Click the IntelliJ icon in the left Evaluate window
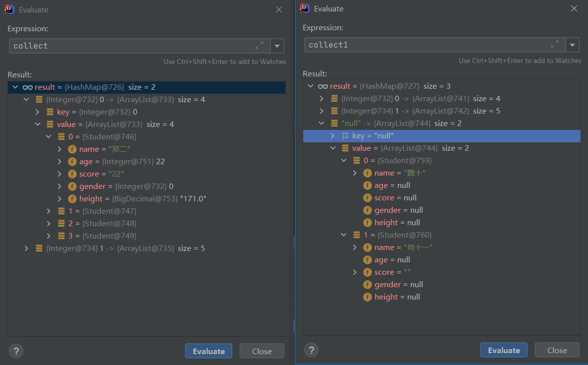This screenshot has height=365, width=588. pyautogui.click(x=9, y=9)
